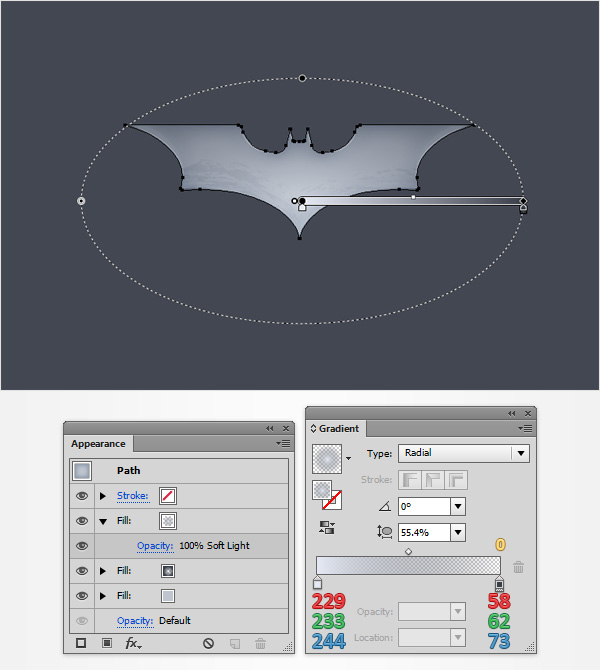Click the angle input field showing 0°
This screenshot has width=600, height=670.
424,506
